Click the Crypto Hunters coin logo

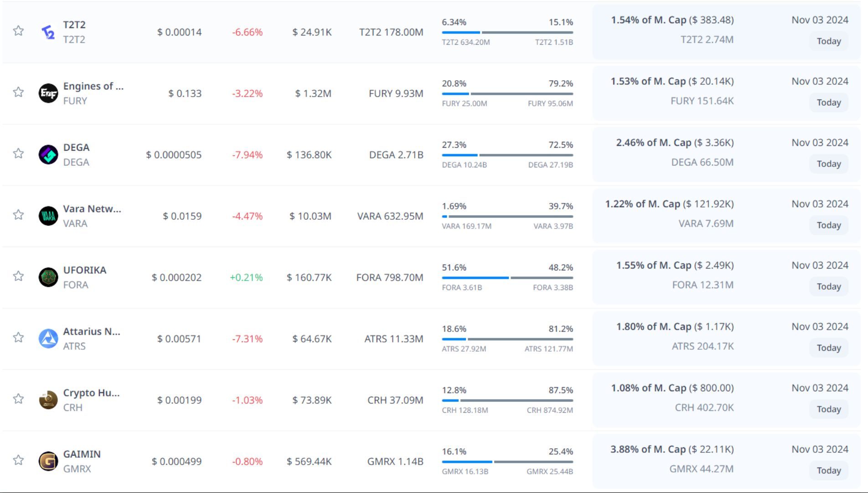pos(48,400)
